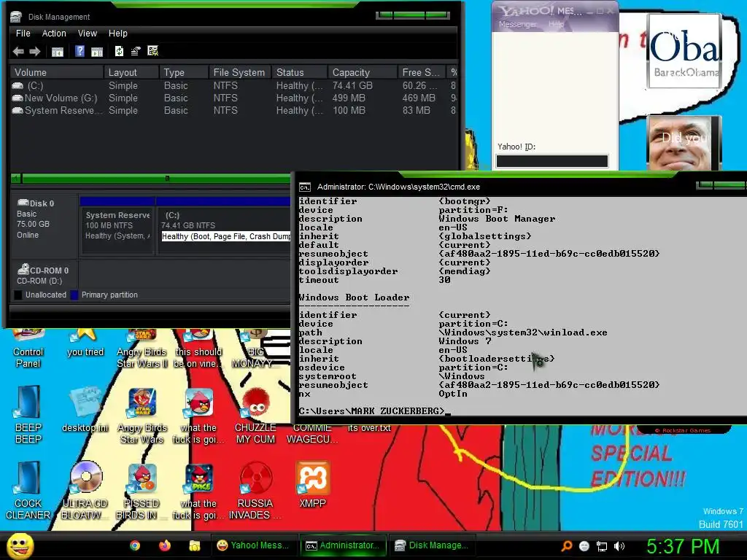Screen dimensions: 747x560
Task: Click the Refresh icon in Disk Management toolbar
Action: (x=119, y=51)
